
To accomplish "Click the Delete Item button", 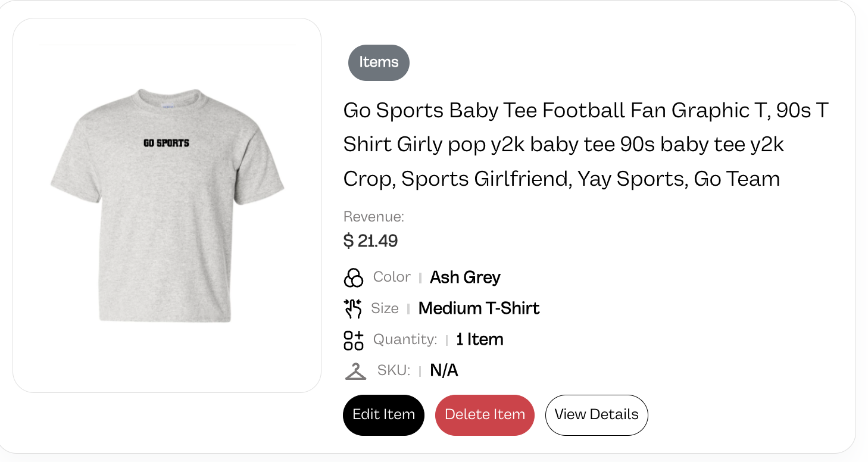I will (x=485, y=415).
